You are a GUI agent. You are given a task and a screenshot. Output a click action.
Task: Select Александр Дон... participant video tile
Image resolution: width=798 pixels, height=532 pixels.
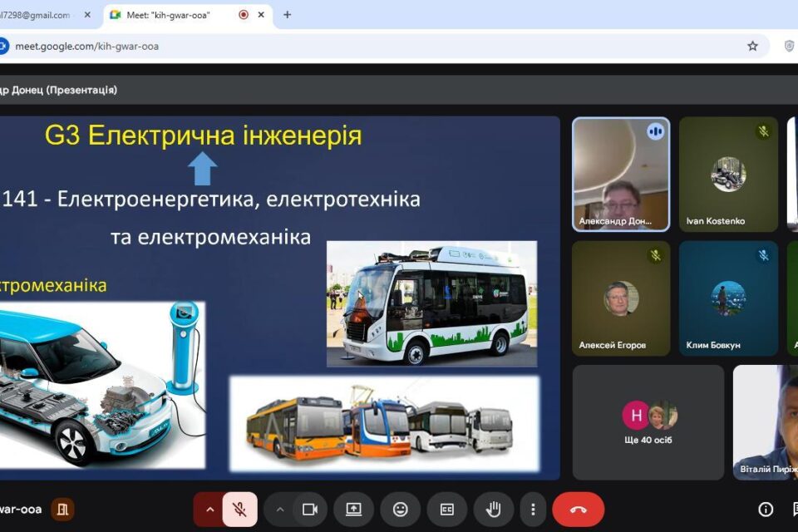(621, 175)
